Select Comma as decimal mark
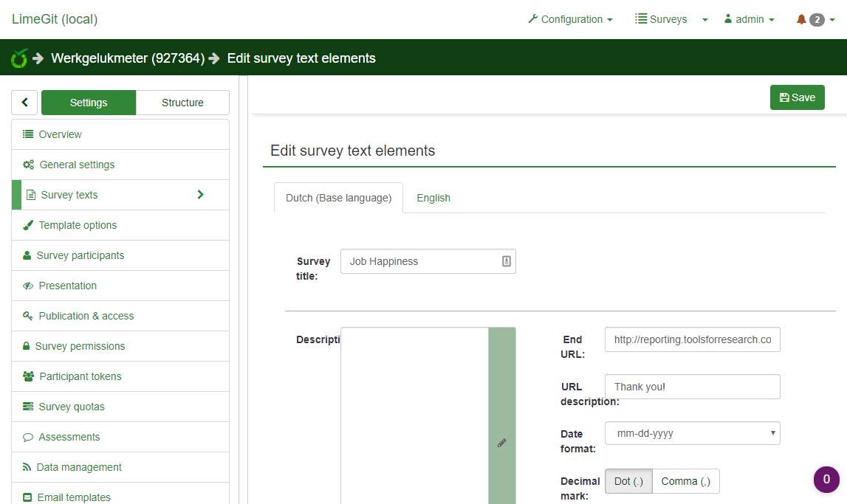 pyautogui.click(x=685, y=481)
